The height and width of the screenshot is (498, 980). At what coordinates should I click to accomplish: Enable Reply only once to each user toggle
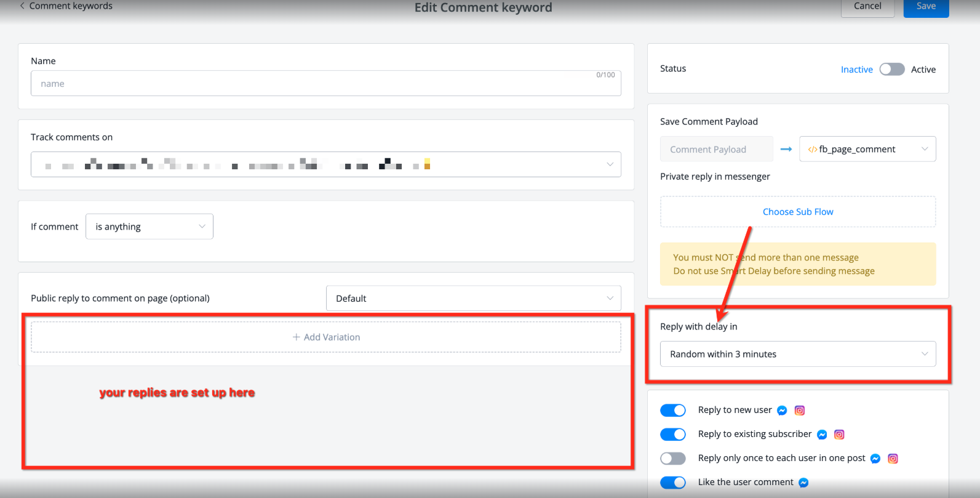coord(672,459)
